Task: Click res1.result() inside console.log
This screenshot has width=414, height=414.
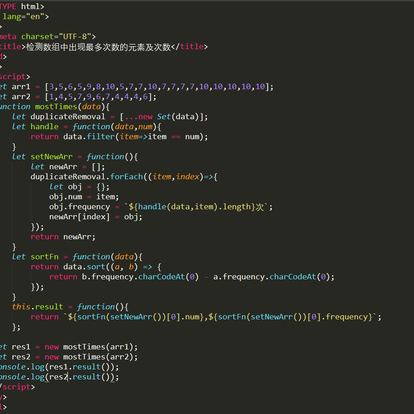Action: [x=81, y=367]
